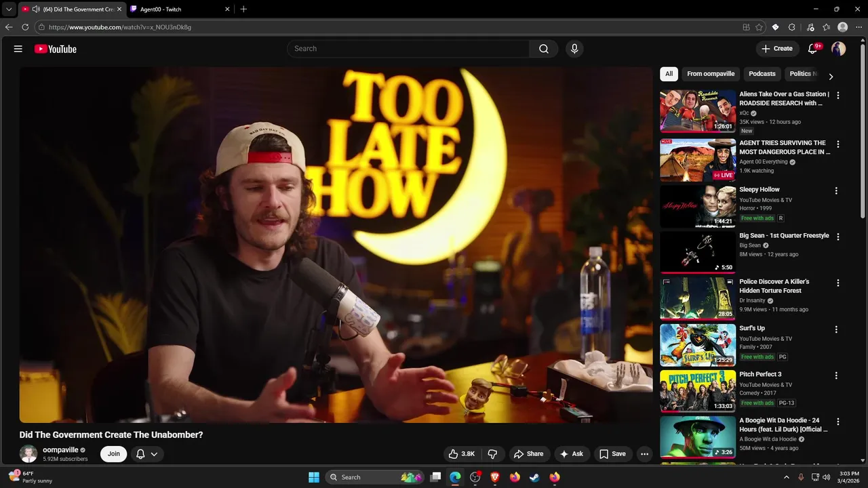The height and width of the screenshot is (488, 868).
Task: Reload the page in the browser
Action: [x=25, y=27]
